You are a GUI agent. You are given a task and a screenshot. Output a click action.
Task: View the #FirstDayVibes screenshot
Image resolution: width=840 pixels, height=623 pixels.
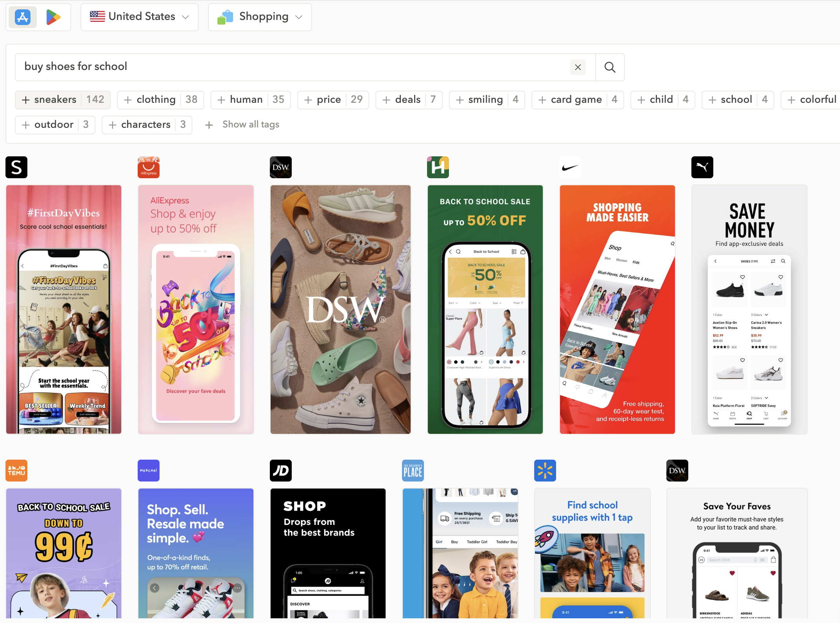[x=64, y=310]
